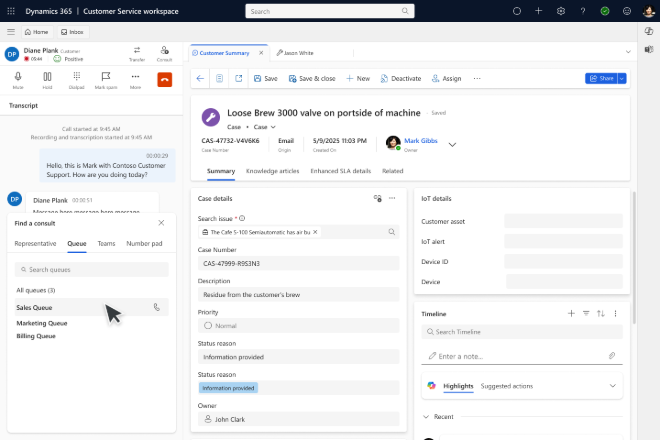Screen dimensions: 660x440
Task: Open the Home tab button
Action: (37, 32)
